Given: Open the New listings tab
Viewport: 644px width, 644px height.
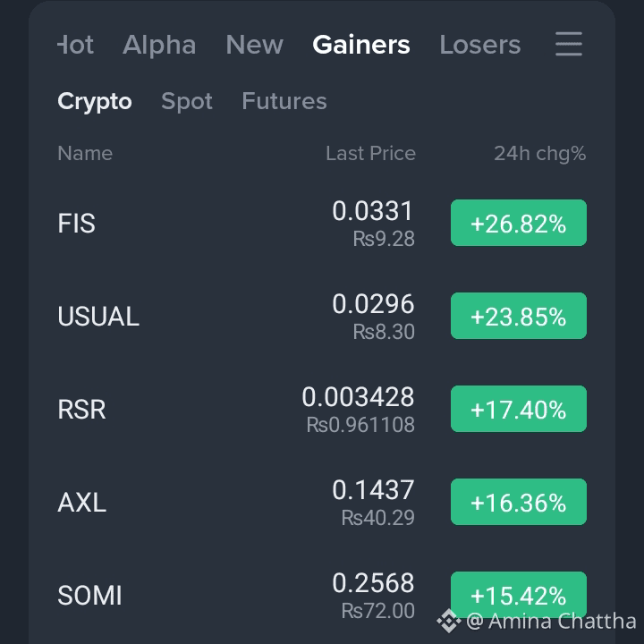Looking at the screenshot, I should (x=255, y=45).
